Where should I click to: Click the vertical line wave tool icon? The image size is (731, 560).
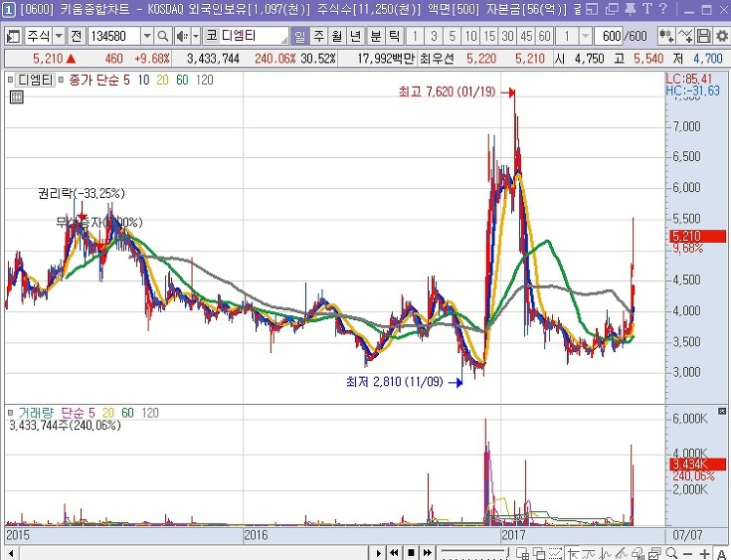[x=605, y=553]
